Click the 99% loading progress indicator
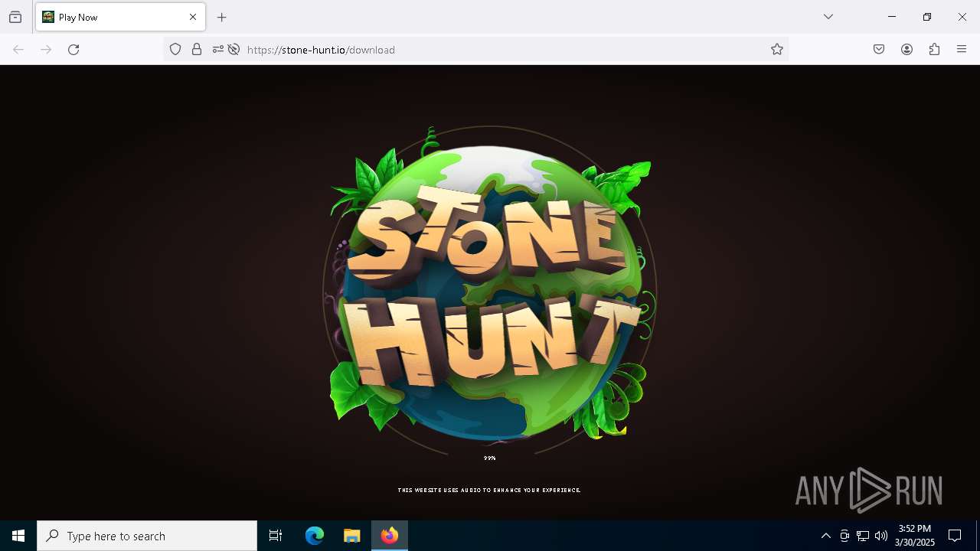This screenshot has height=551, width=980. pyautogui.click(x=490, y=458)
